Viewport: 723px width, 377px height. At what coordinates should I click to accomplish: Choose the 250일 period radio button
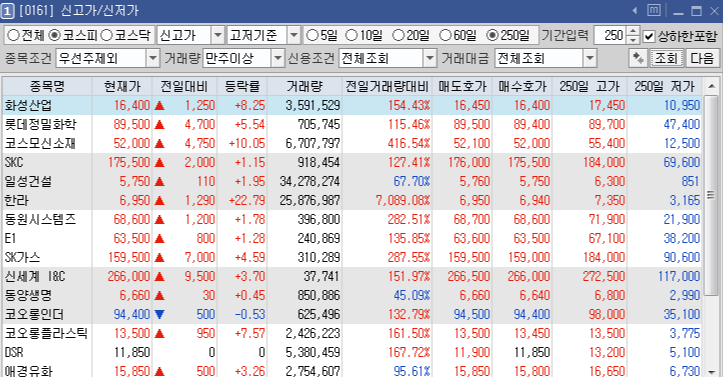click(492, 35)
